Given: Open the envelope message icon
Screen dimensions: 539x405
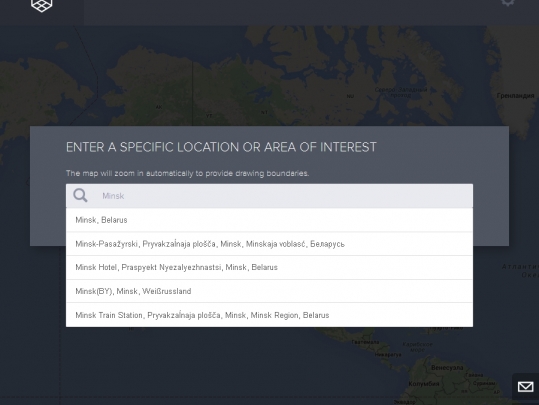Looking at the screenshot, I should click(526, 387).
